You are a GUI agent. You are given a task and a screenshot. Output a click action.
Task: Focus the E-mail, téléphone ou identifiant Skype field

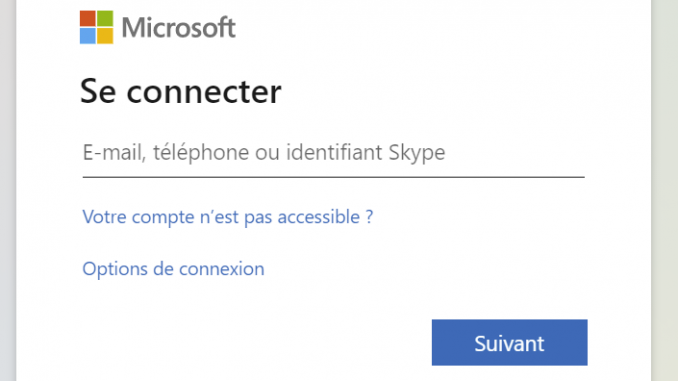tap(333, 154)
